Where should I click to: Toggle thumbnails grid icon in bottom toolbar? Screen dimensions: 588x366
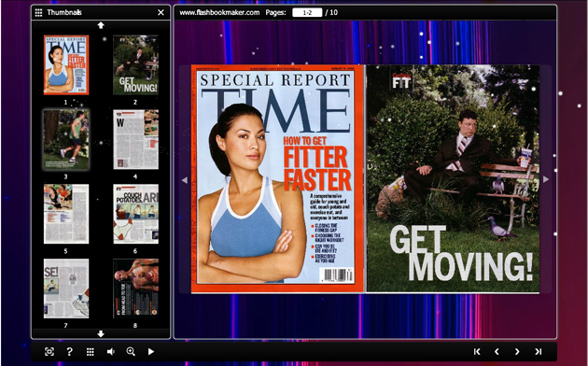pos(90,351)
